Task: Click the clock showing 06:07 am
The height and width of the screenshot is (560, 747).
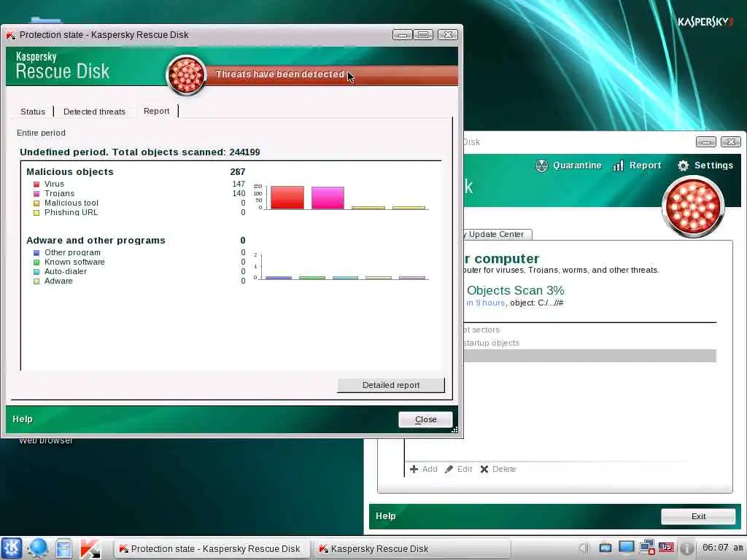Action: [722, 548]
